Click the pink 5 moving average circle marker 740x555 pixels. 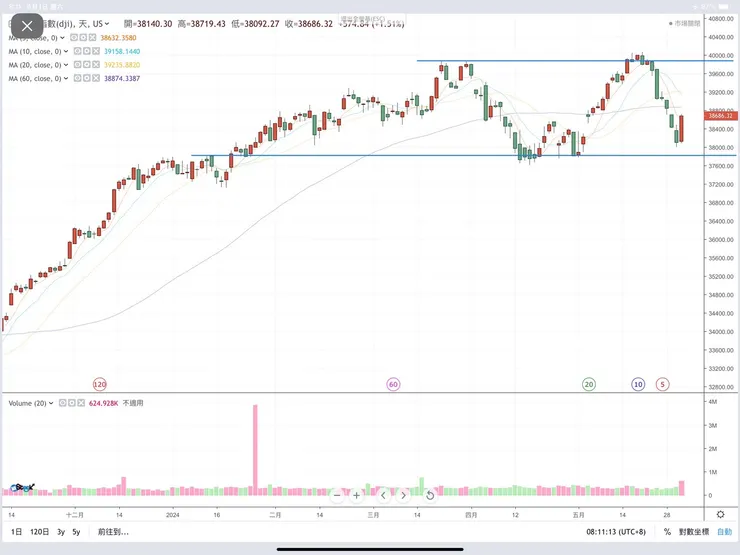pyautogui.click(x=663, y=384)
